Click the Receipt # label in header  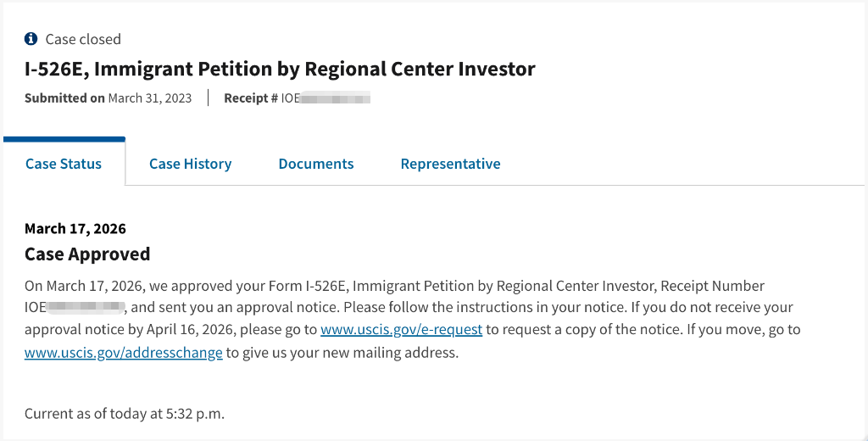tap(251, 98)
